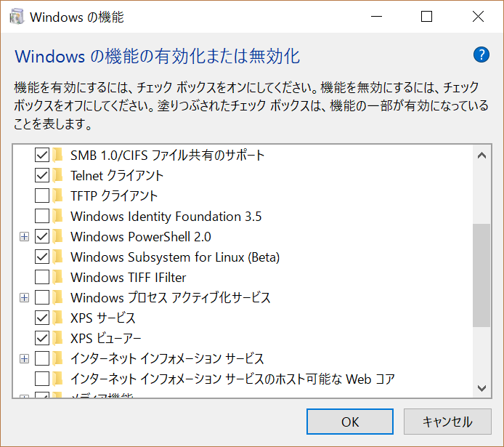Select Windows Subsystem for Linux (Beta) label

[175, 257]
